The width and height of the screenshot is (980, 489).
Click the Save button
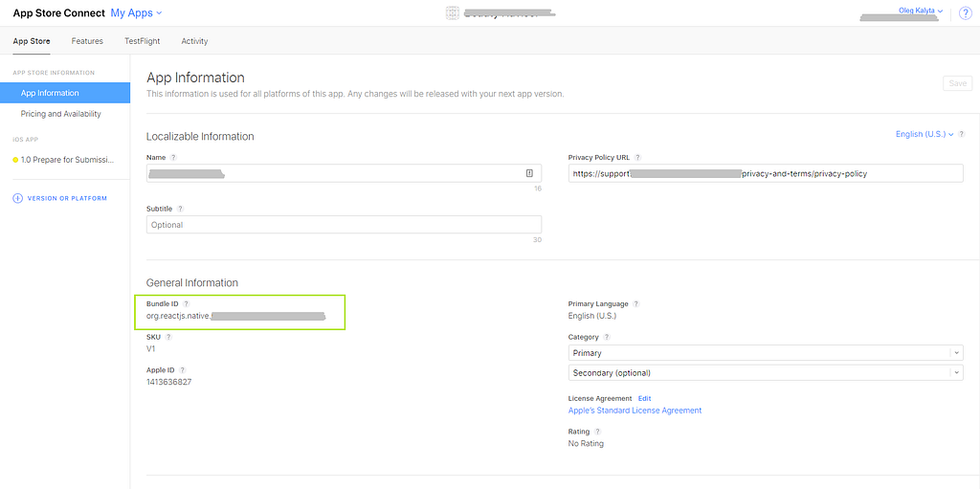957,83
